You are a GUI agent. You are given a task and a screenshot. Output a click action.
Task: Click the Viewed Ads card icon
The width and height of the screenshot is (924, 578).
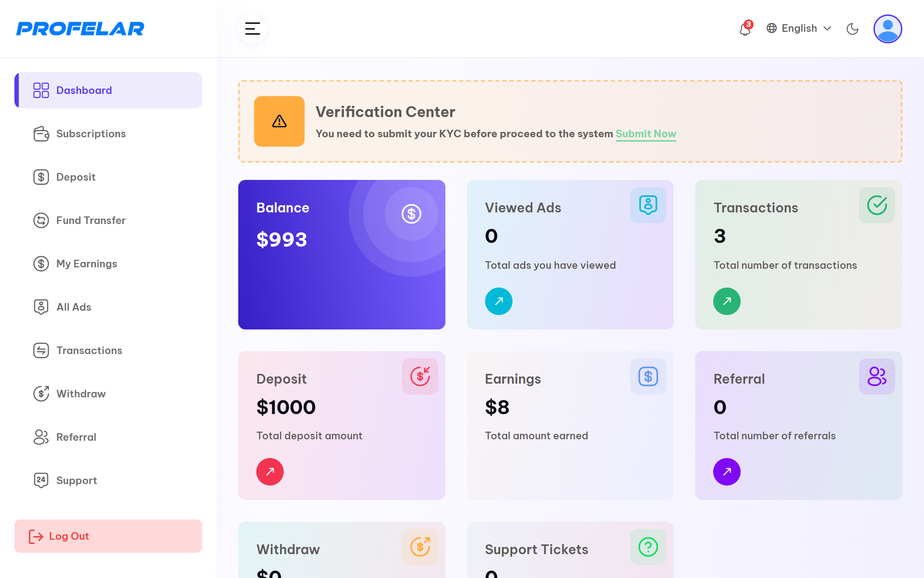pos(648,205)
